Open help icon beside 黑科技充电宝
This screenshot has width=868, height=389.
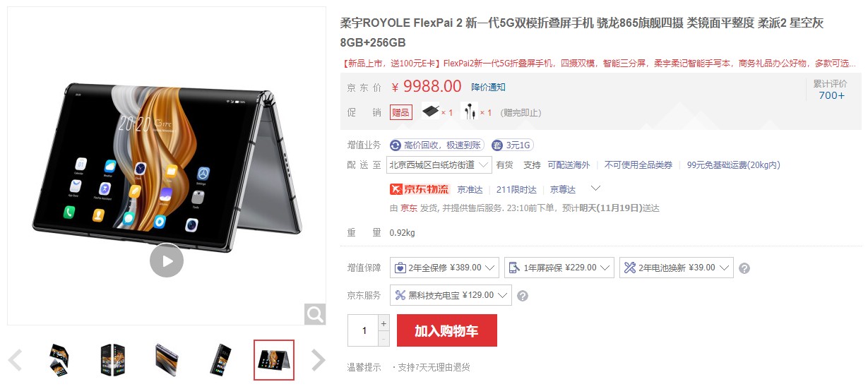tap(522, 296)
